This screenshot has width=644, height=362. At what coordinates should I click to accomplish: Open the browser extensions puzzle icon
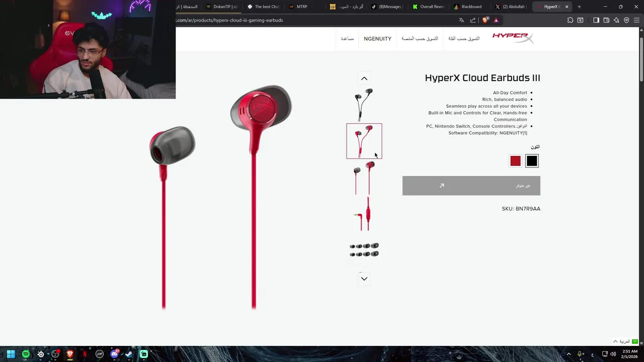(x=570, y=20)
